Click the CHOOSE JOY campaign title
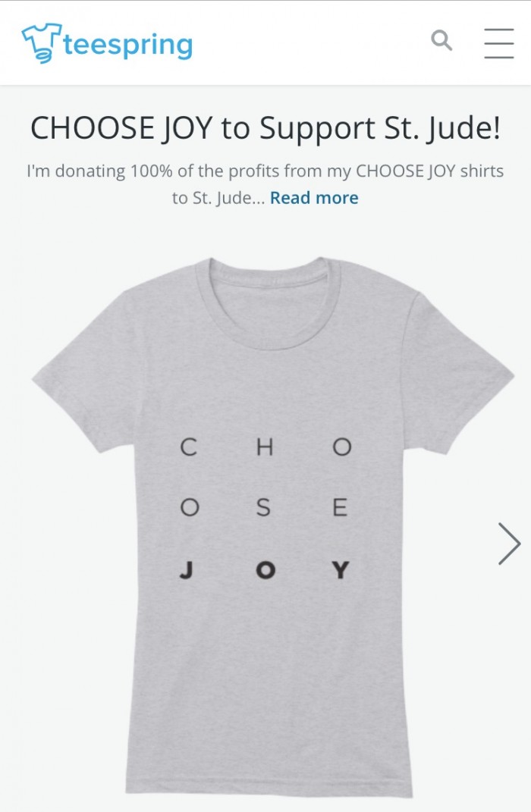The image size is (531, 812). click(x=265, y=128)
